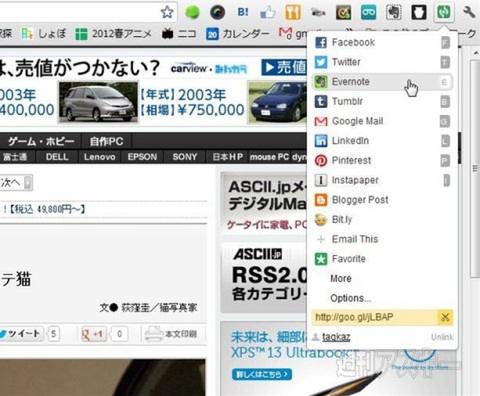Select SONY in sub-navigation
Viewport: 480px width, 396px height.
coord(185,157)
